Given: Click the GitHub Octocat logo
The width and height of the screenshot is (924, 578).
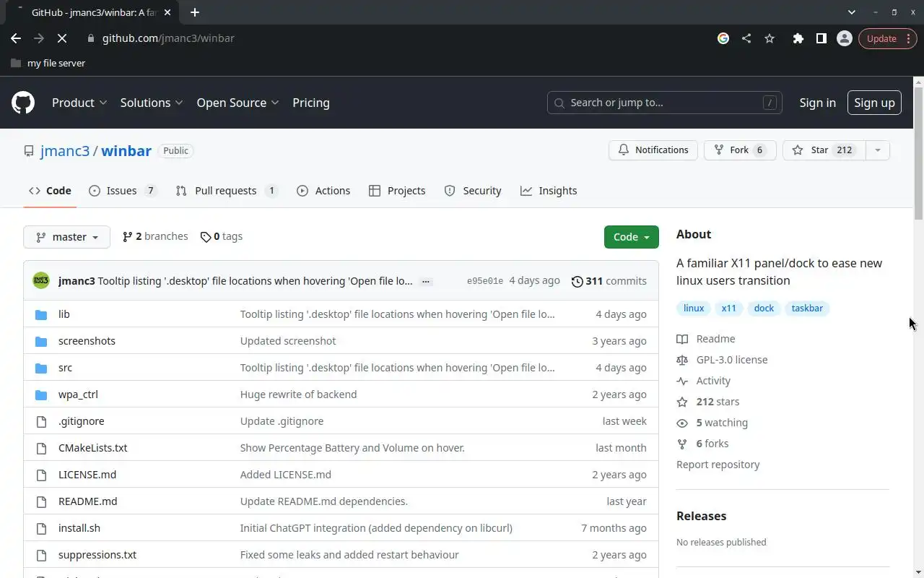Looking at the screenshot, I should click(x=23, y=103).
